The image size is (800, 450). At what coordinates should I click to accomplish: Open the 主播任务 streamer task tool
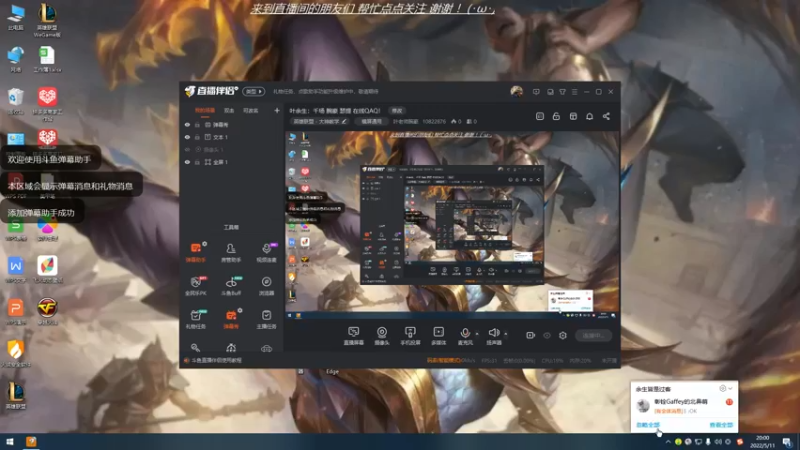(266, 319)
